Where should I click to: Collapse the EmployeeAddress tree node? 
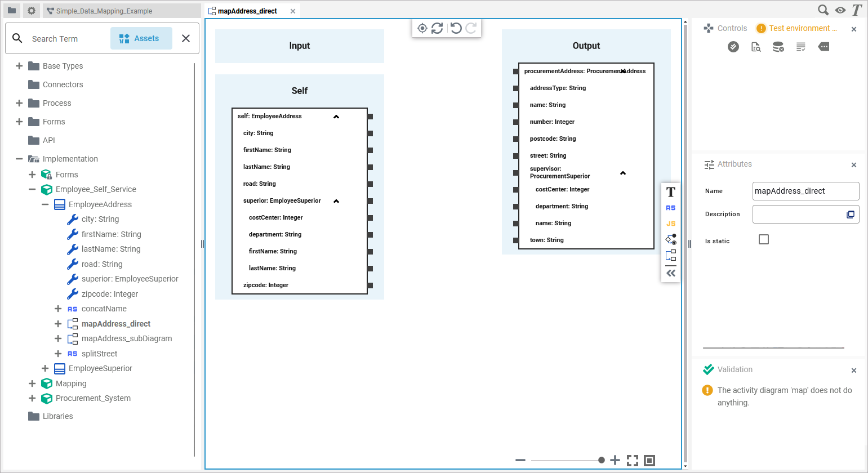[x=45, y=204]
